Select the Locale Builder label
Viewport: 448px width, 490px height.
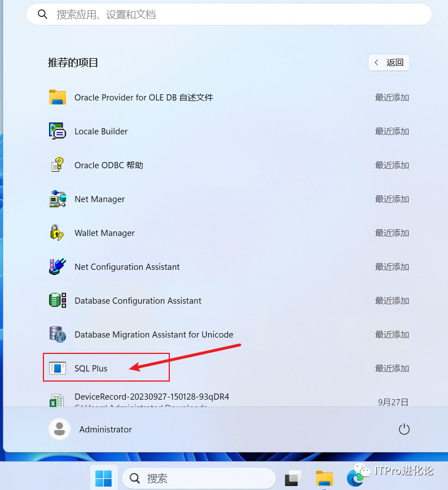[101, 131]
